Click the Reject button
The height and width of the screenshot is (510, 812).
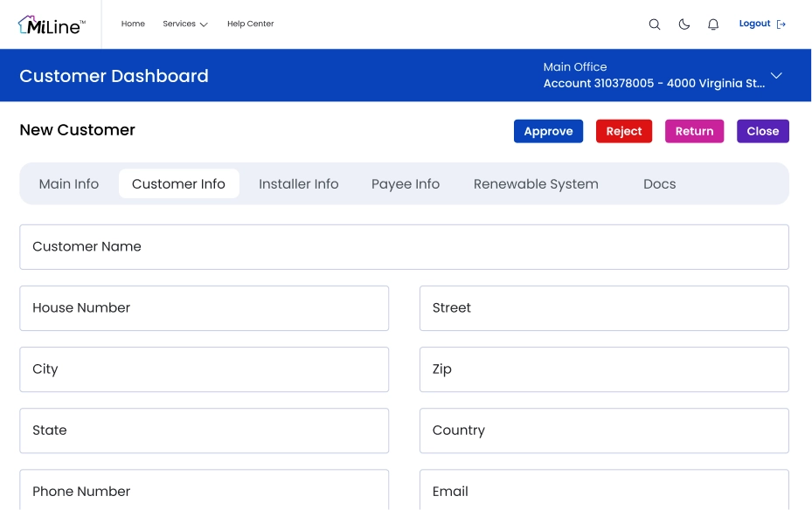click(x=624, y=131)
